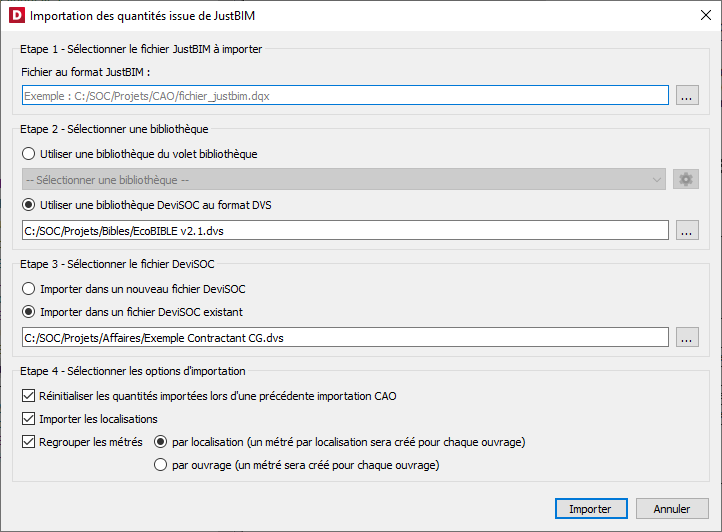Screen dimensions: 722x532
Task: Uncheck 'Importer les localisations'
Action: (x=28, y=419)
